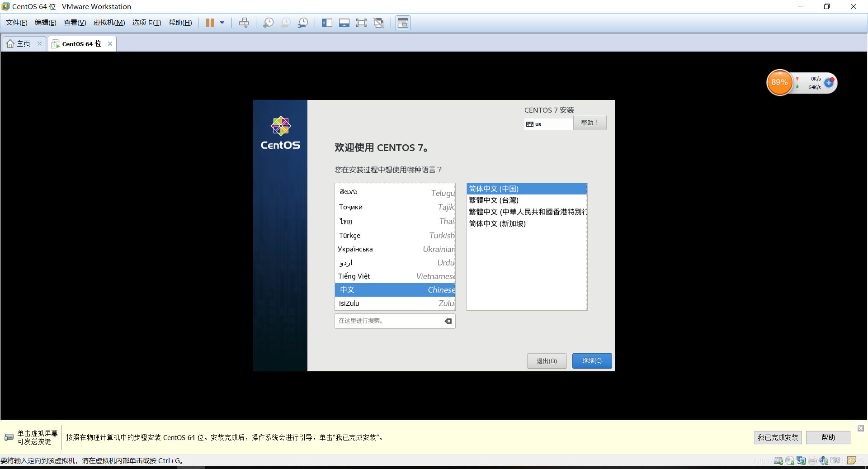Click the CentOS logo in installer sidebar
Screen dimensions: 868x469
click(x=280, y=133)
